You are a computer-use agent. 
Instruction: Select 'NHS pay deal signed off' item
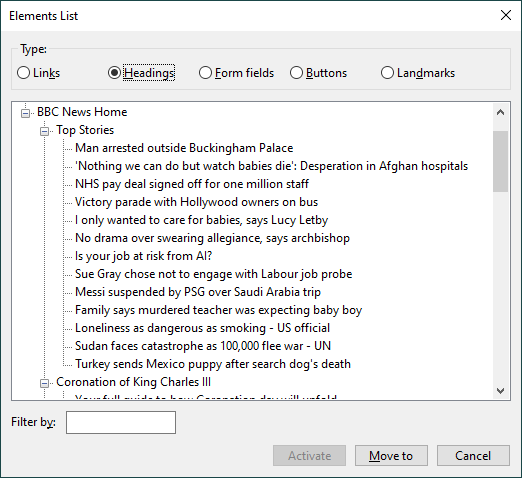click(x=192, y=184)
